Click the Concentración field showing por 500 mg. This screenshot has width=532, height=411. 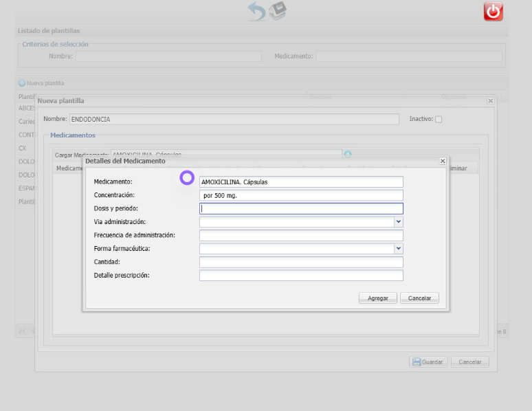pos(301,195)
